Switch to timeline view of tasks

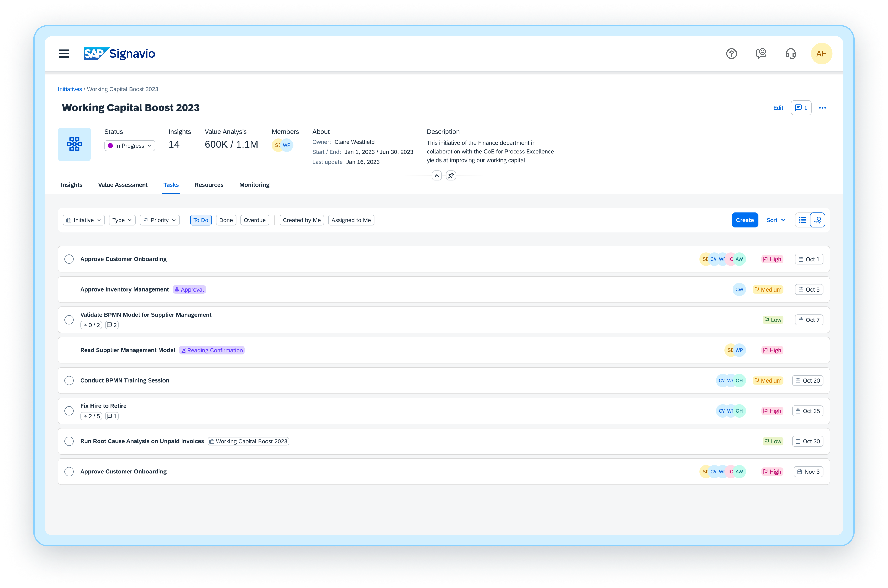click(818, 220)
